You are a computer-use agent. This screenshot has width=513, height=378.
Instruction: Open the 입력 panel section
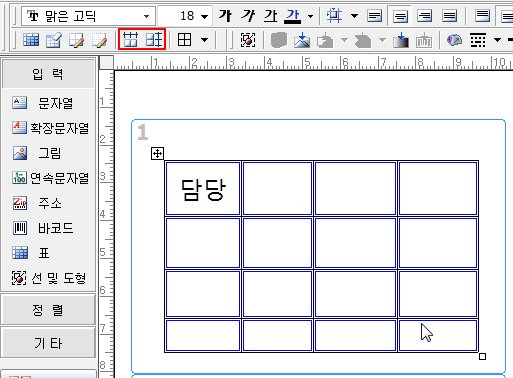point(48,74)
